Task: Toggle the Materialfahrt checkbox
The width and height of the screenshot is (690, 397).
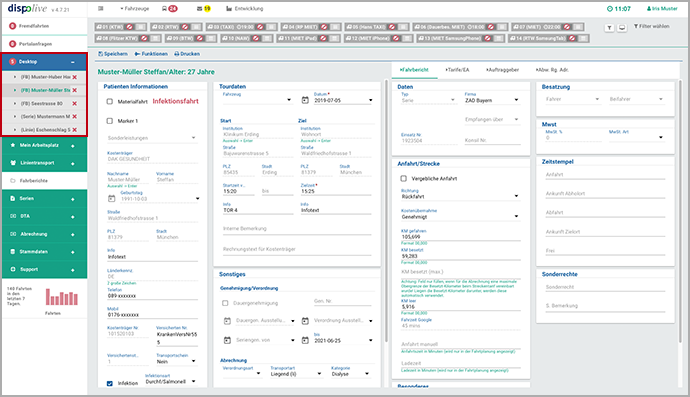Action: pos(110,102)
